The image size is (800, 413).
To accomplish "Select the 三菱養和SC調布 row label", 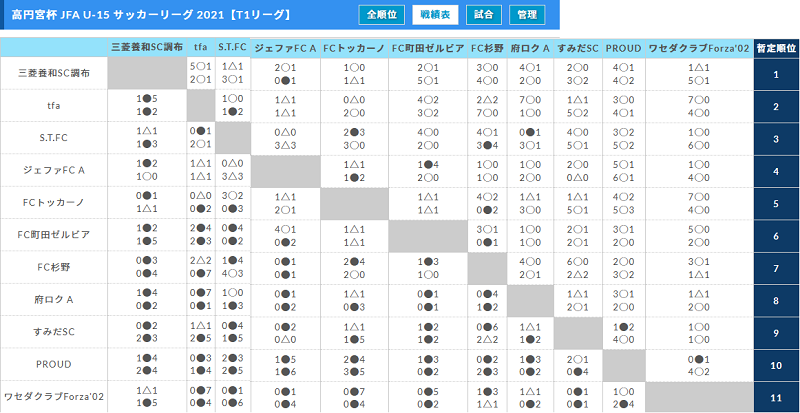I will coord(54,74).
